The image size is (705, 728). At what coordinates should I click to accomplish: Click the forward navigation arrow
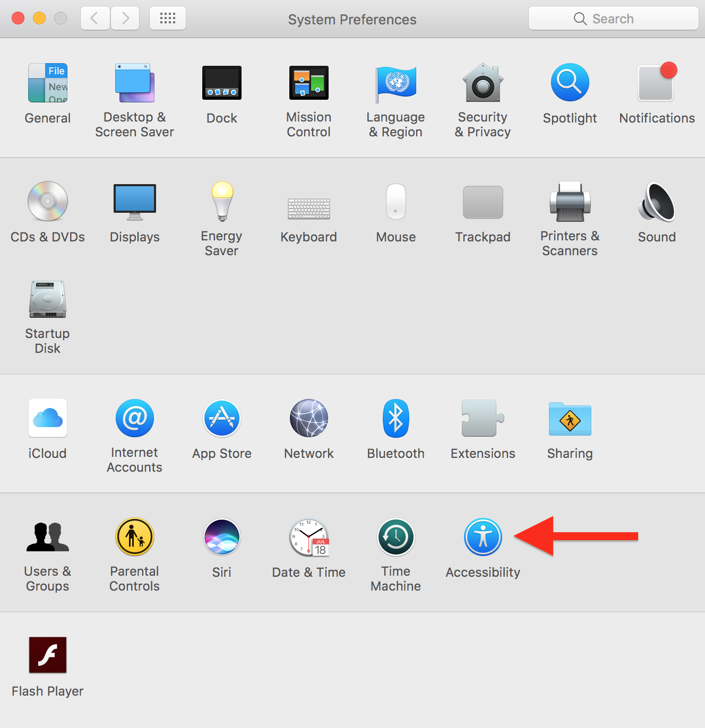[x=125, y=19]
